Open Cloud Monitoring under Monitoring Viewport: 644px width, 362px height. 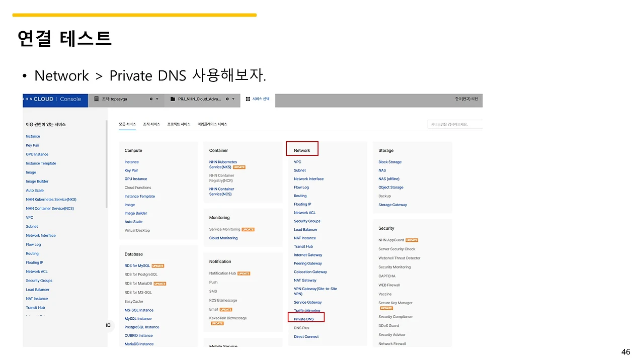click(x=223, y=238)
